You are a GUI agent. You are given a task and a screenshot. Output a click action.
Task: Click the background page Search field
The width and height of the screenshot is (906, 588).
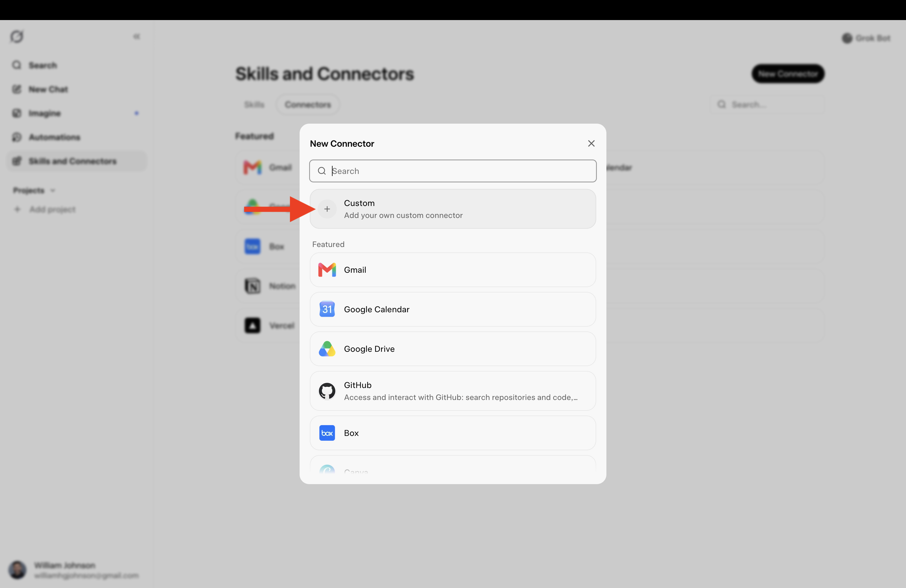coord(767,104)
